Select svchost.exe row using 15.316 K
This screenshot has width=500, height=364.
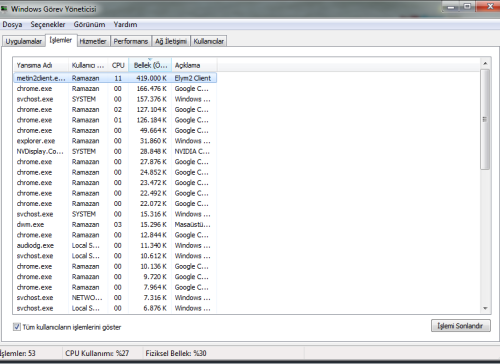pos(115,214)
